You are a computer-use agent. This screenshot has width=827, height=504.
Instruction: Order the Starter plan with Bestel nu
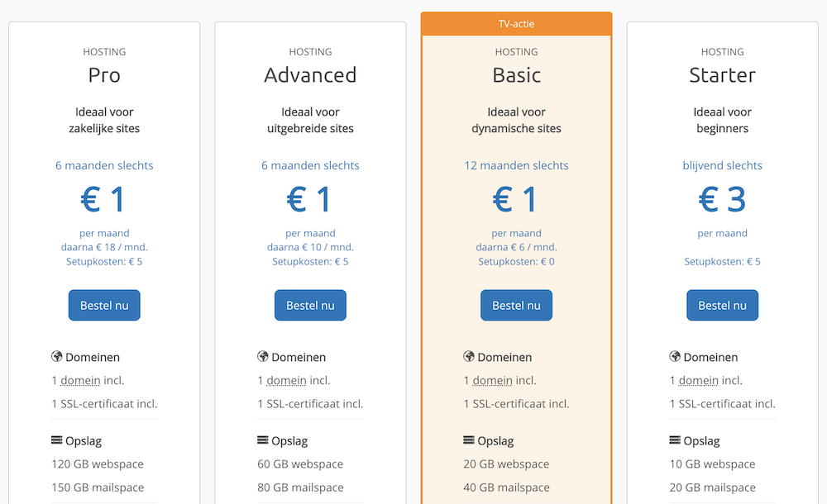coord(722,305)
